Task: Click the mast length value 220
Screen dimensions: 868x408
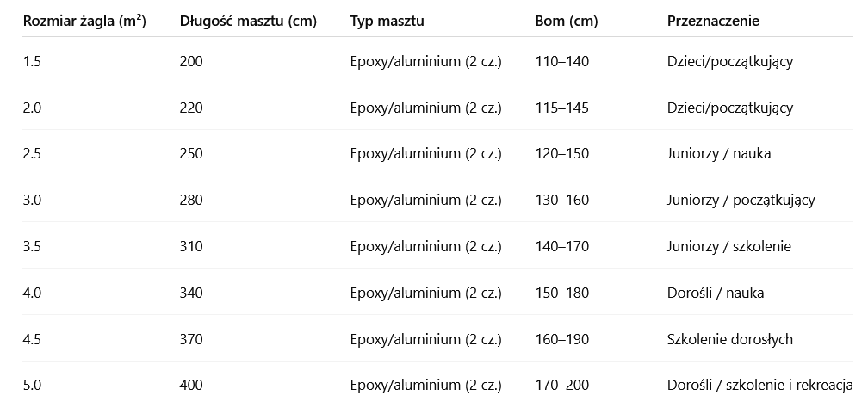Action: [191, 108]
